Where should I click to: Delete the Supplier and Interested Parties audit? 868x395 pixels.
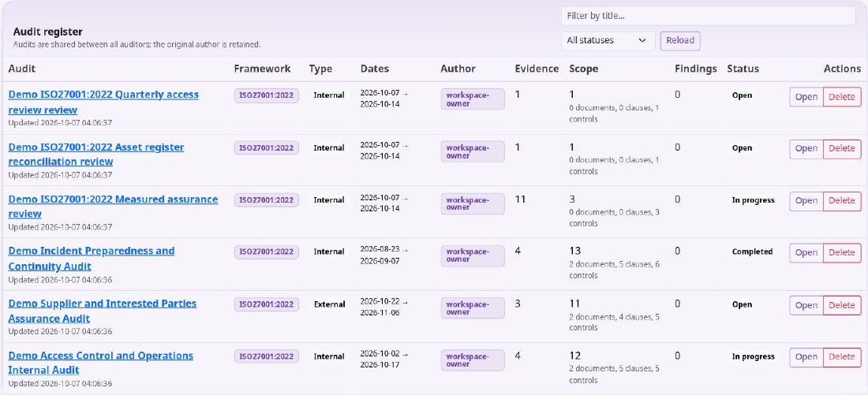point(842,305)
